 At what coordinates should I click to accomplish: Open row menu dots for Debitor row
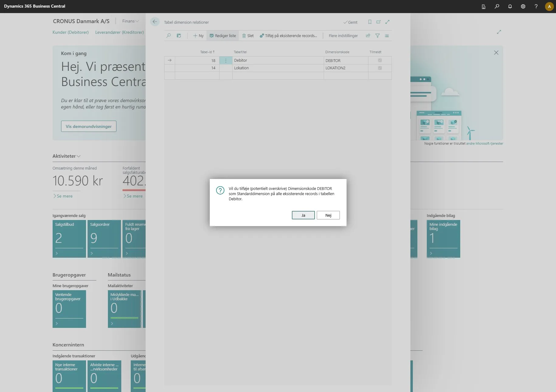tap(226, 60)
